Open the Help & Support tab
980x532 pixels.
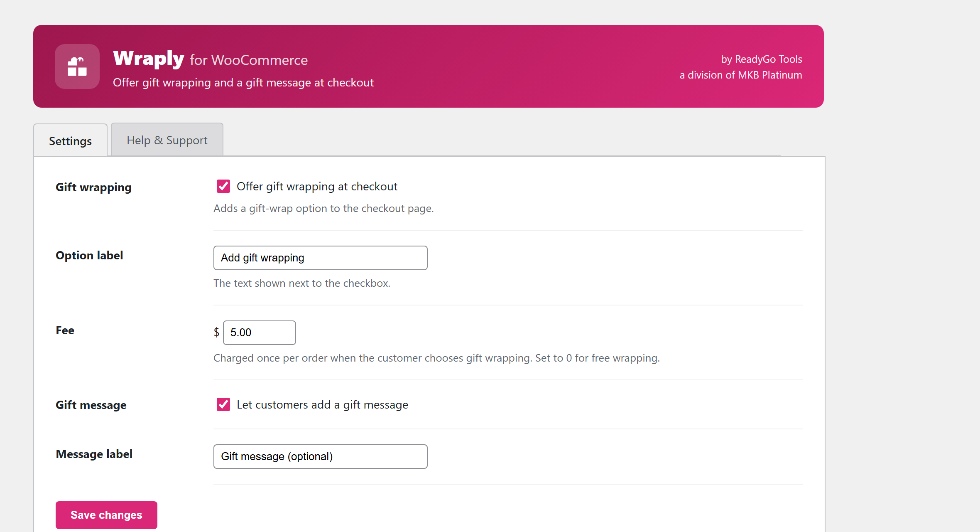pyautogui.click(x=167, y=140)
